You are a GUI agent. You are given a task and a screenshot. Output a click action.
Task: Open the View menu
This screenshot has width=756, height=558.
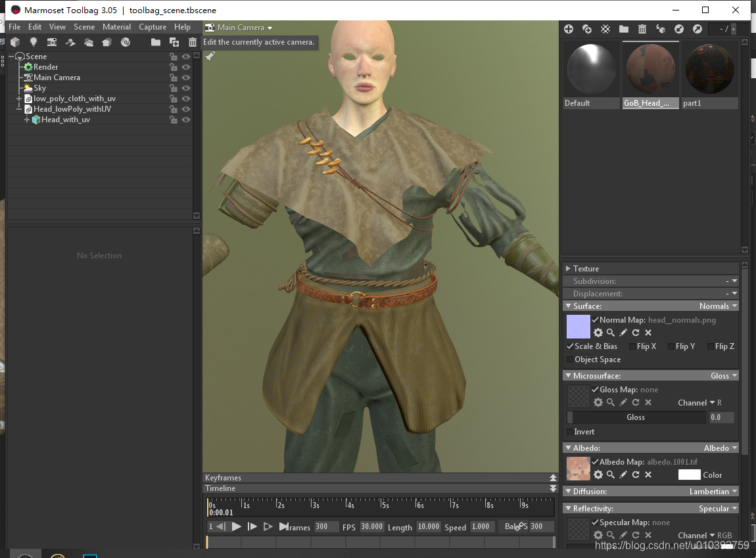(x=57, y=27)
